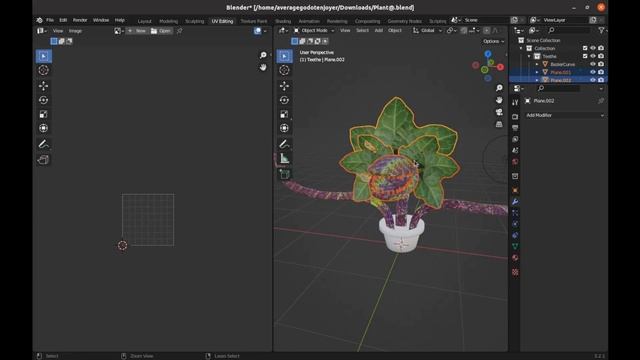This screenshot has width=640, height=360.
Task: Open the File menu
Action: pos(50,20)
